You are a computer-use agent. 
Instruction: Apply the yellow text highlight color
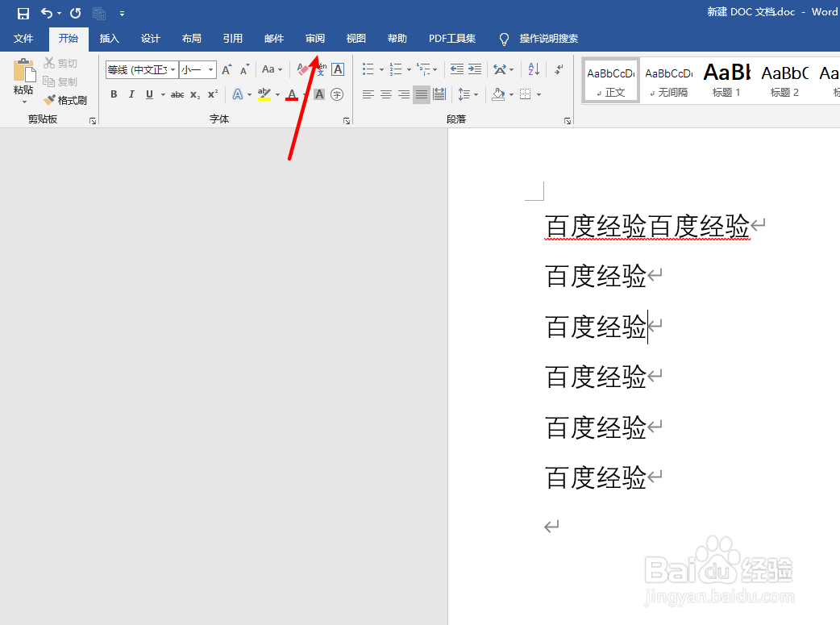(264, 94)
